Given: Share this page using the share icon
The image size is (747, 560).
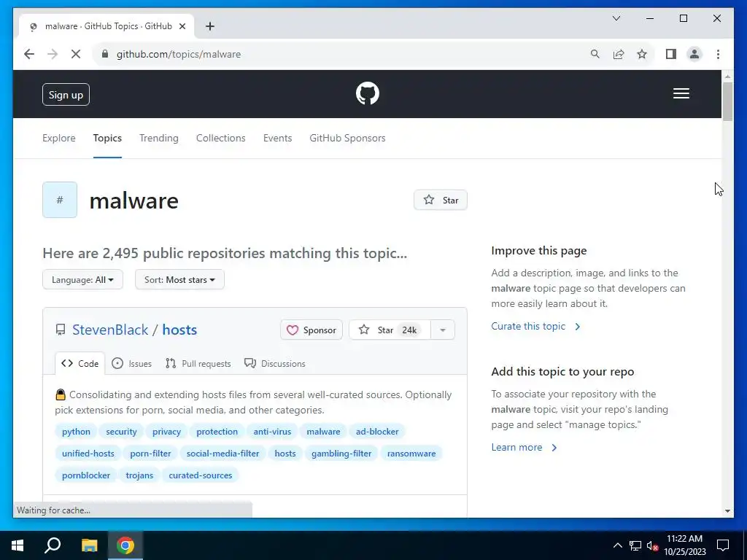Looking at the screenshot, I should click(x=619, y=54).
